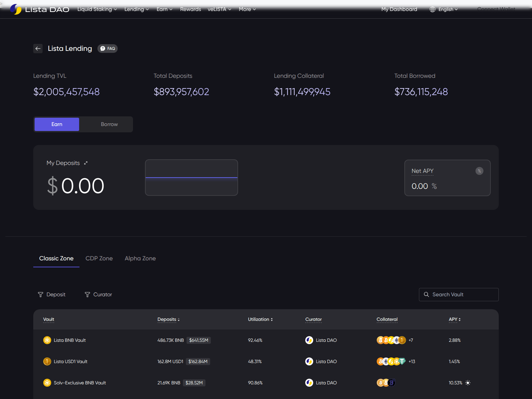The height and width of the screenshot is (399, 532).
Task: Click the globe language icon
Action: [x=433, y=9]
